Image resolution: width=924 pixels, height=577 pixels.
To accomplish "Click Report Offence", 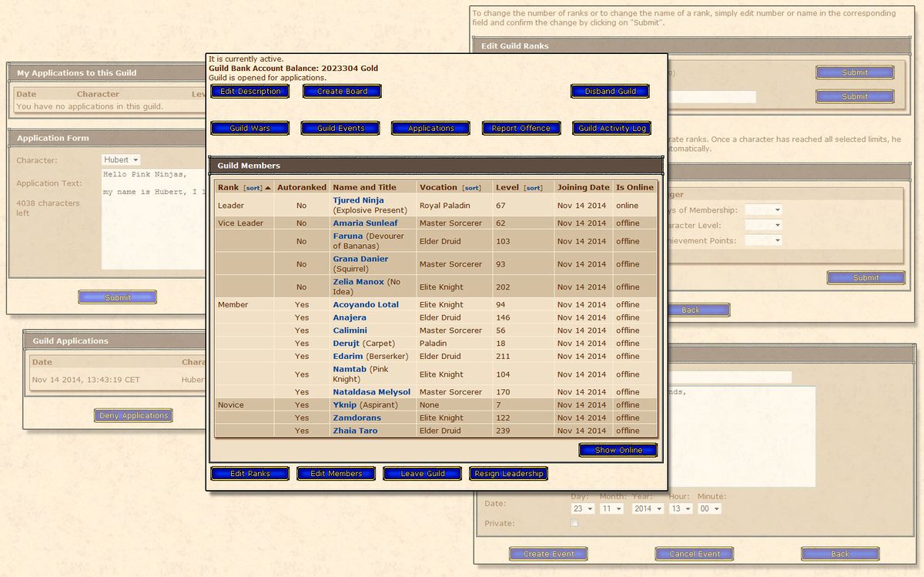I will click(521, 128).
